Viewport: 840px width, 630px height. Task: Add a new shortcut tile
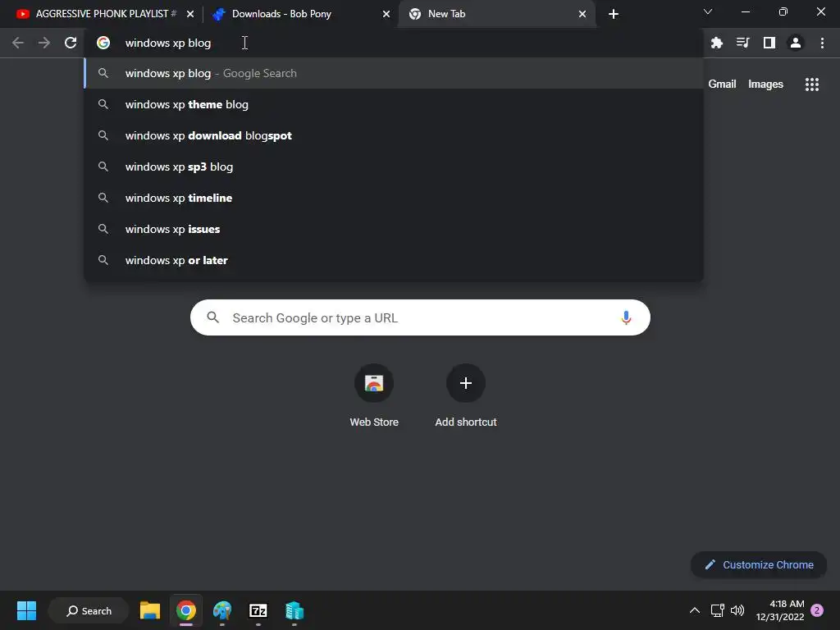[466, 395]
